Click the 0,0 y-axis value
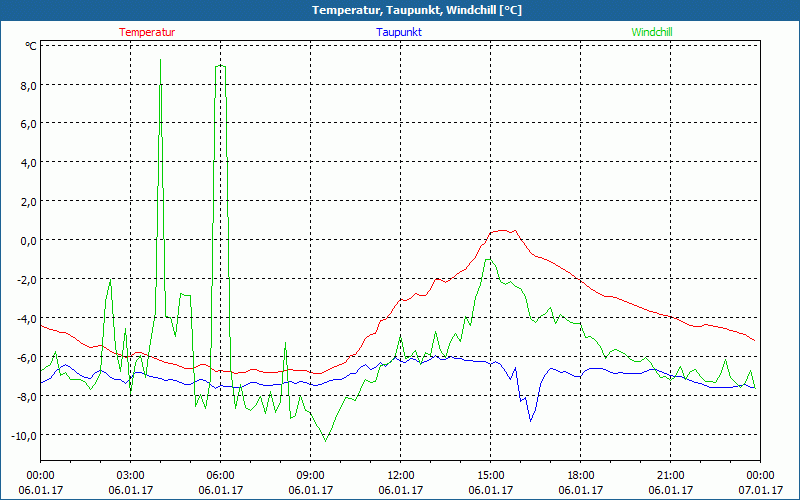Screen dimensions: 800x500 click(x=29, y=240)
